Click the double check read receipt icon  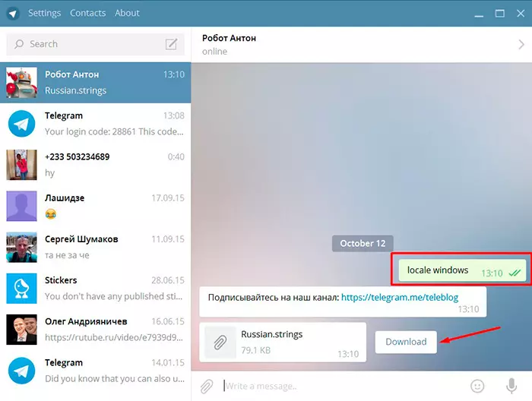pyautogui.click(x=515, y=273)
